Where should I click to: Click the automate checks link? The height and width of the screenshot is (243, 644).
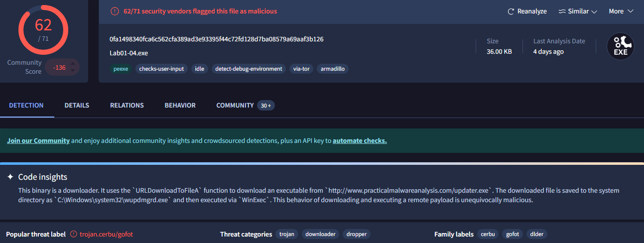(x=360, y=141)
